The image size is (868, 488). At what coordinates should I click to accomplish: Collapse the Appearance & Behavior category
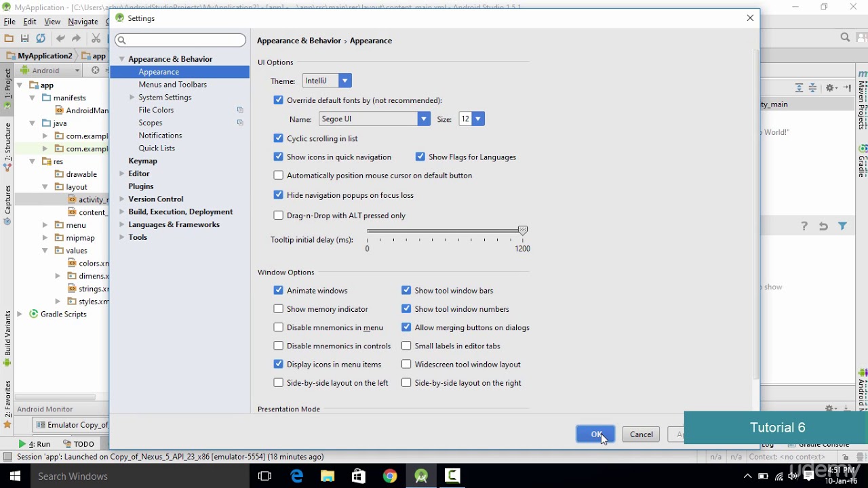[x=122, y=59]
